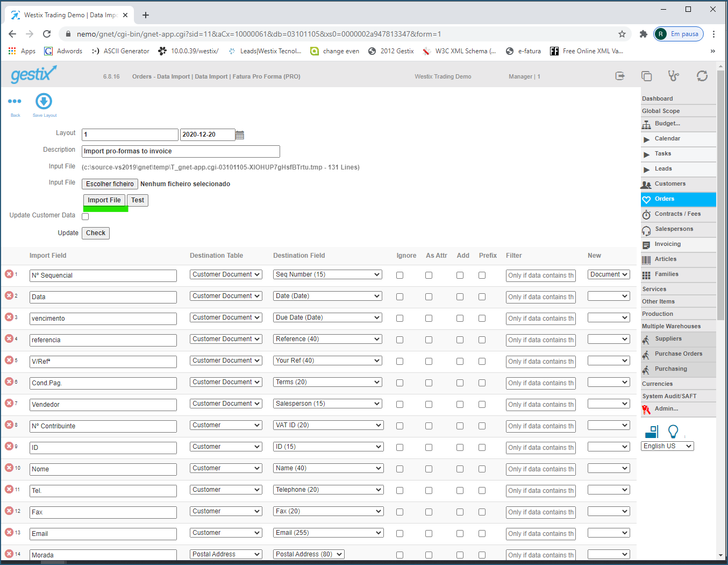Select Orders in sidebar menu

(678, 199)
